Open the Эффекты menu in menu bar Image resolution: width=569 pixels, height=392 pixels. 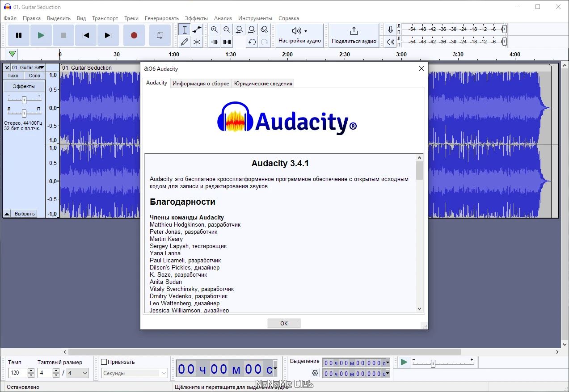click(196, 18)
